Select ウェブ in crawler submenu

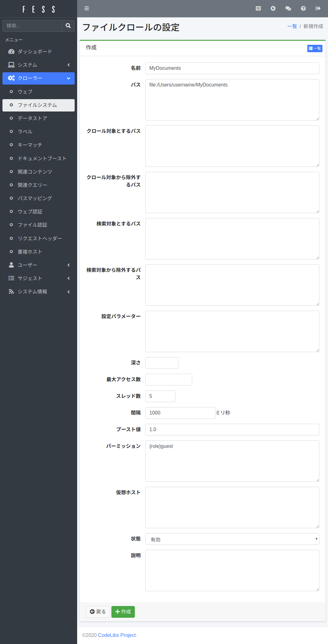(25, 92)
